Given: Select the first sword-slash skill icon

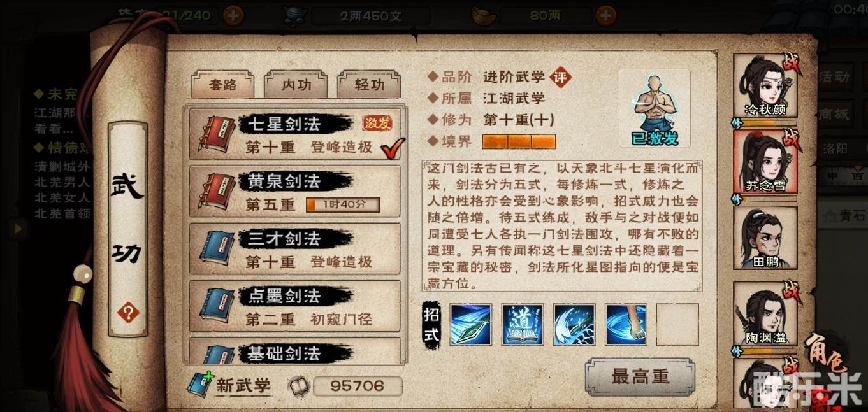Looking at the screenshot, I should 471,325.
